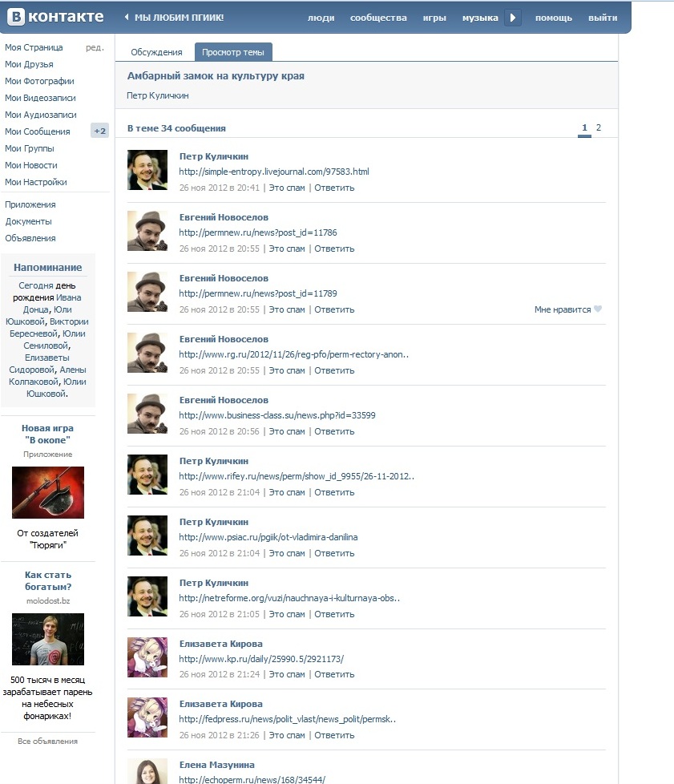
Task: Click the выйти logout link
Action: 603,18
